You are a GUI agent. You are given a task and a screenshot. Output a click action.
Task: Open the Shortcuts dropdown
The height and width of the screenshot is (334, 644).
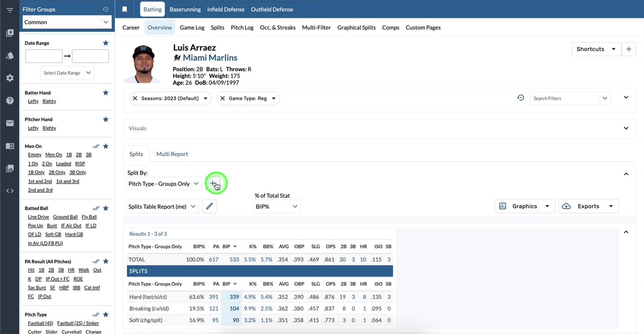596,49
